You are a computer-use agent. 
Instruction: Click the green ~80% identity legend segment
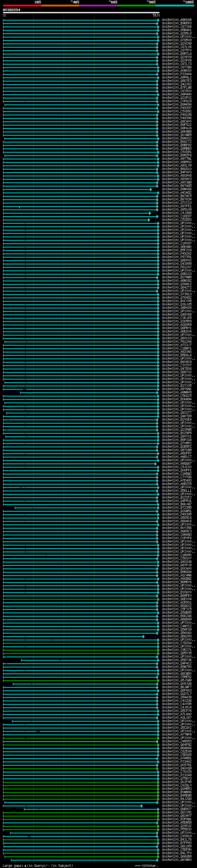pos(137,6)
